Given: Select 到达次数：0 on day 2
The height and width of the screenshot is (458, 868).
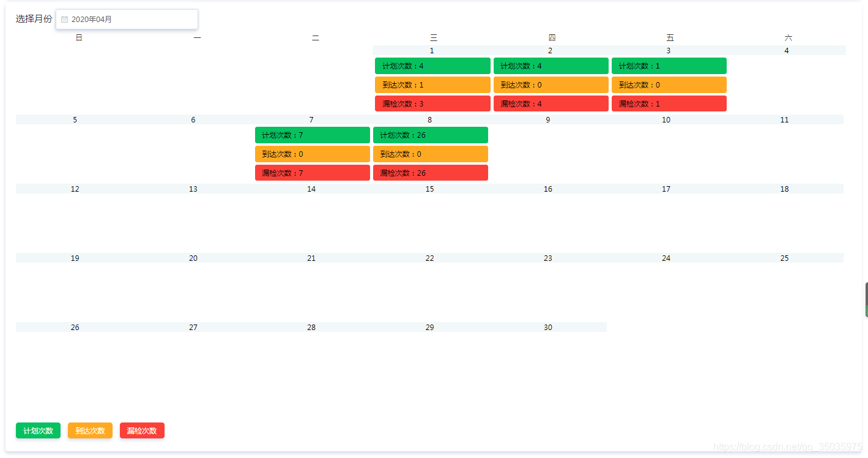Looking at the screenshot, I should (x=551, y=84).
